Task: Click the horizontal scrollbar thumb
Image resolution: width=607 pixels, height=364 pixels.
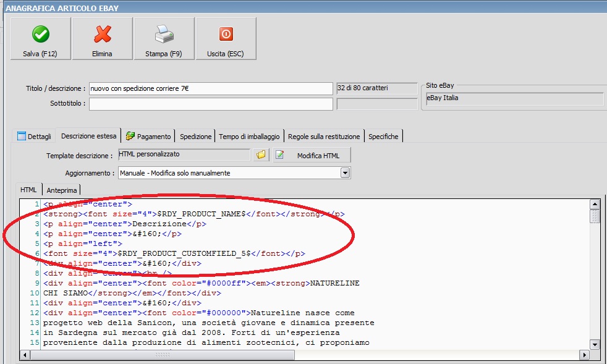Action: coord(163,354)
